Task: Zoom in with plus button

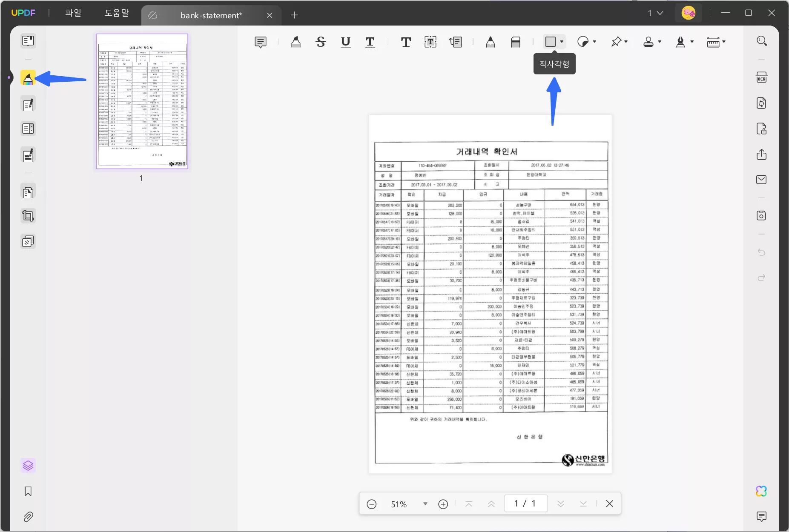Action: point(443,504)
